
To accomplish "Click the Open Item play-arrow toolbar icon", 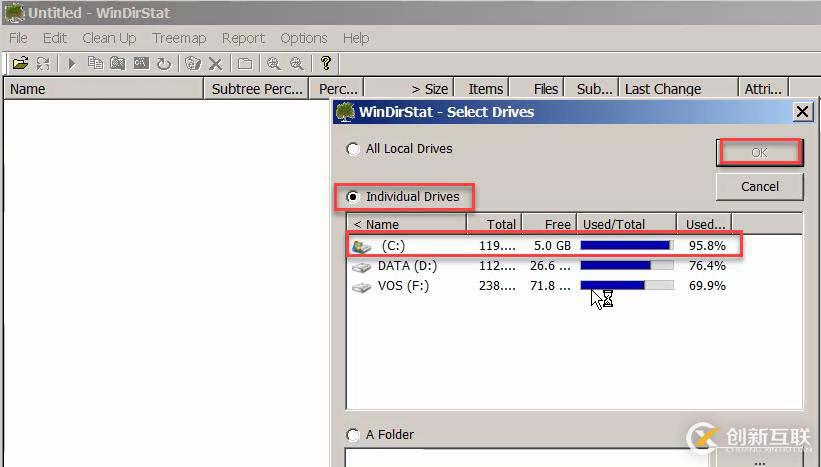I will tap(72, 63).
